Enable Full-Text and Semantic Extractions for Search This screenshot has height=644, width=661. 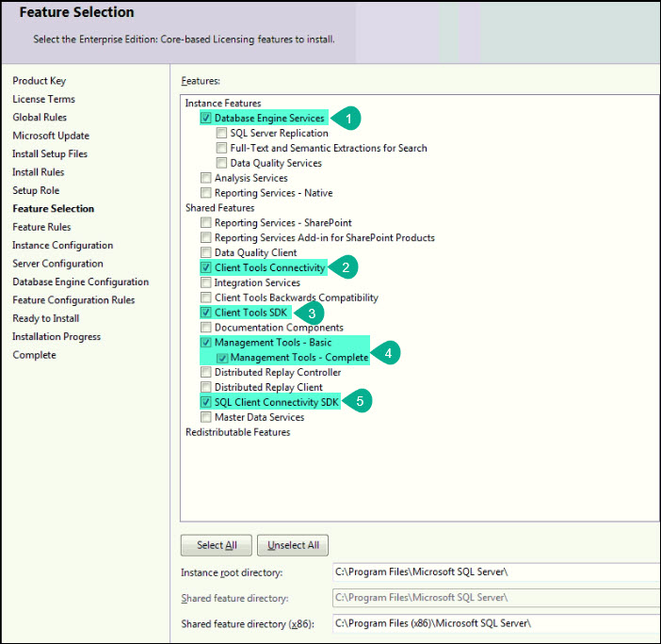[221, 148]
